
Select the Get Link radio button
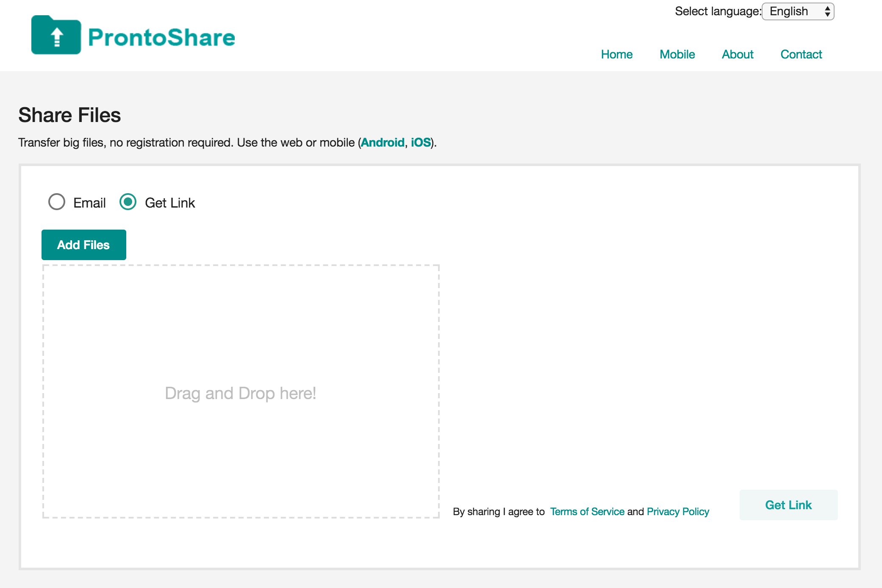point(128,202)
